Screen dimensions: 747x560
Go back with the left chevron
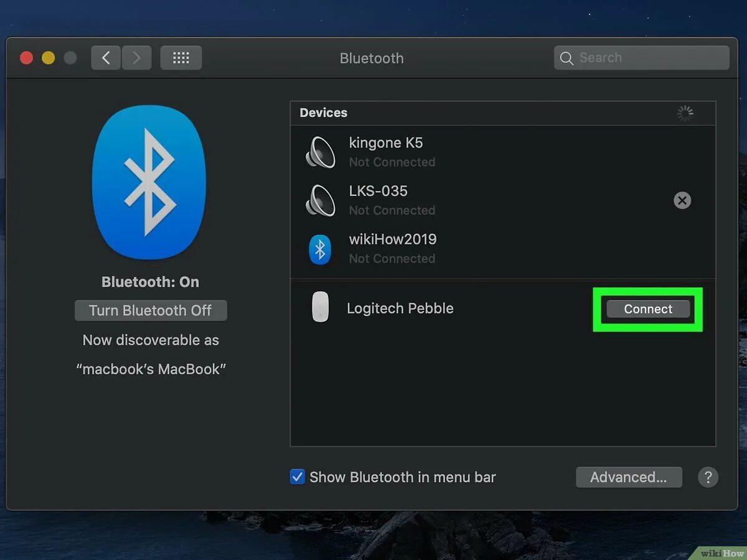click(106, 58)
